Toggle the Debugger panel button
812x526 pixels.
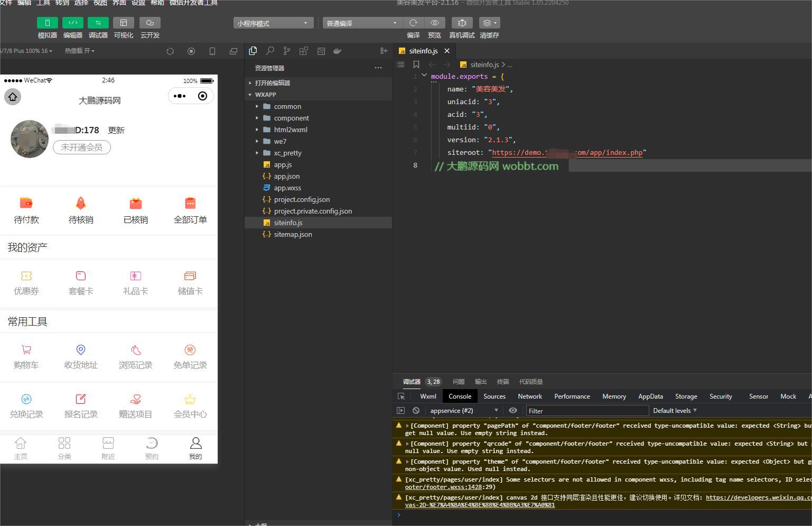[98, 23]
